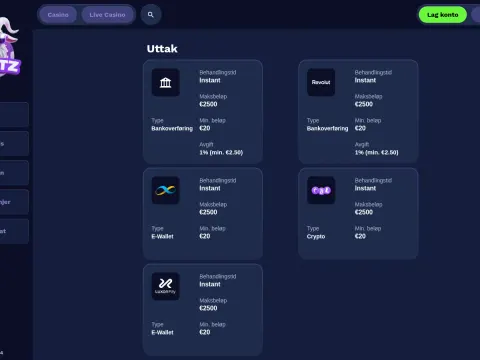Click €20 in the crypto card

pyautogui.click(x=360, y=236)
